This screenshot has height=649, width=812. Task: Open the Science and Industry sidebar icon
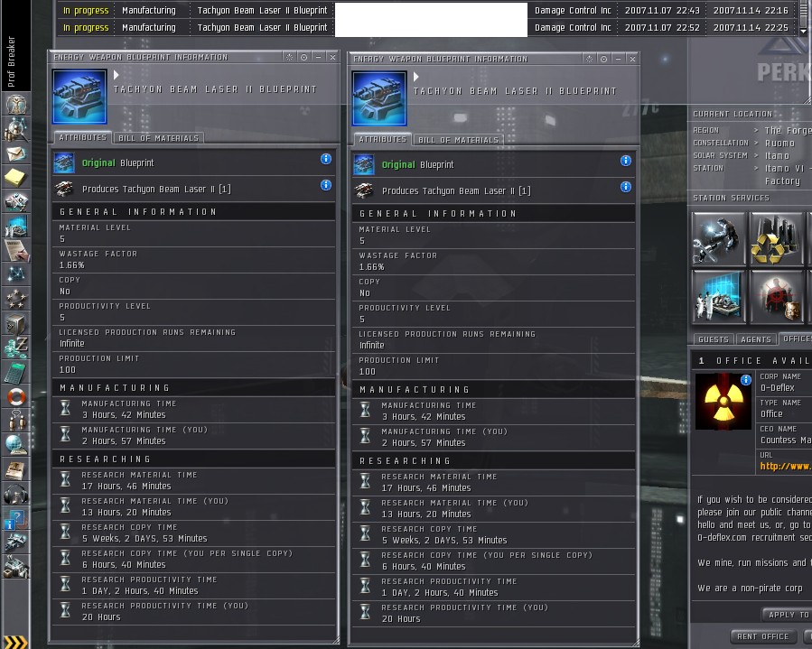(x=16, y=227)
